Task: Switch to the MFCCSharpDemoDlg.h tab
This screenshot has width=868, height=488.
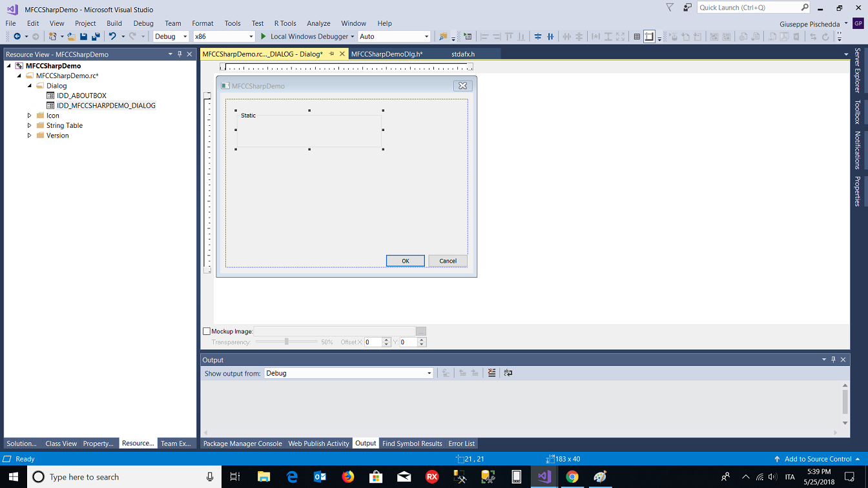Action: (386, 54)
